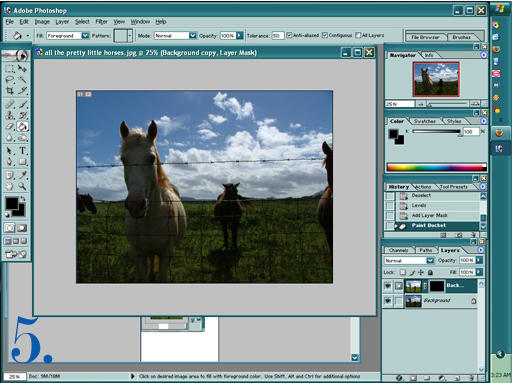
Task: Select the Healing Brush tool
Action: point(9,104)
